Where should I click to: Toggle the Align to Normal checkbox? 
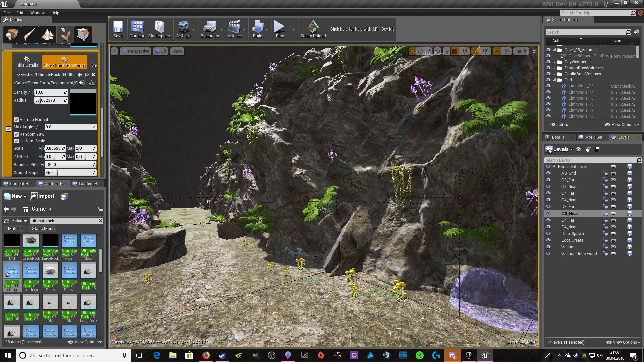[16, 120]
